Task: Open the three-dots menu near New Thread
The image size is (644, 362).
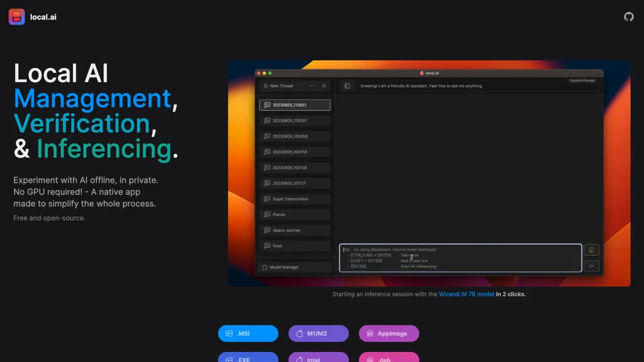Action: [x=311, y=86]
